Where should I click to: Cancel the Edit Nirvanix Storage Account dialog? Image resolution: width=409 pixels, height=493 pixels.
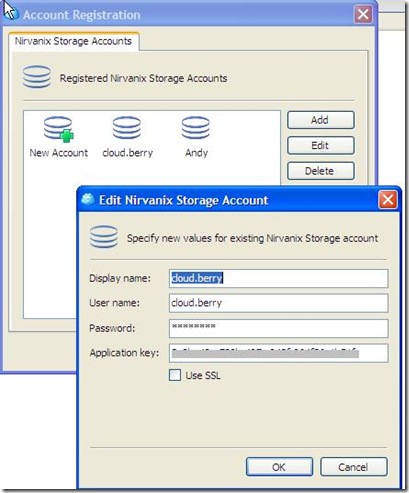click(354, 467)
